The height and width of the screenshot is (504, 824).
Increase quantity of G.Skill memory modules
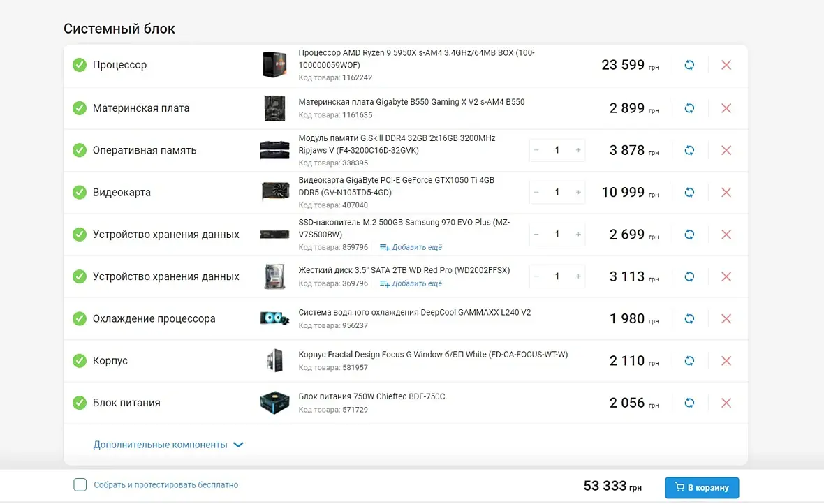578,150
